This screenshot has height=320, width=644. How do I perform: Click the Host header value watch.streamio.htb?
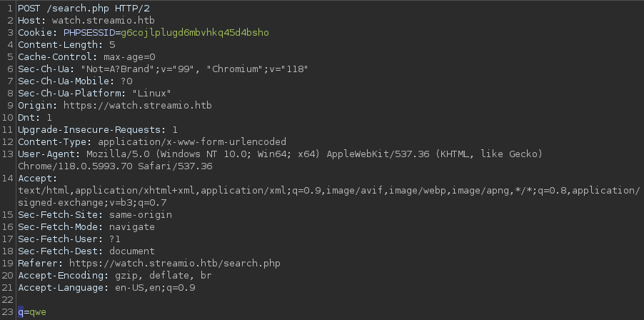103,20
